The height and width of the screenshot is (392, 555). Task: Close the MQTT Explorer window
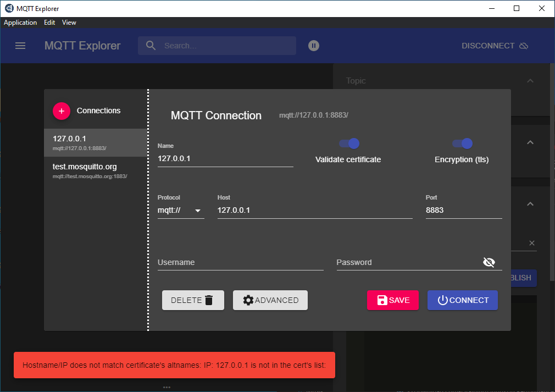point(542,8)
